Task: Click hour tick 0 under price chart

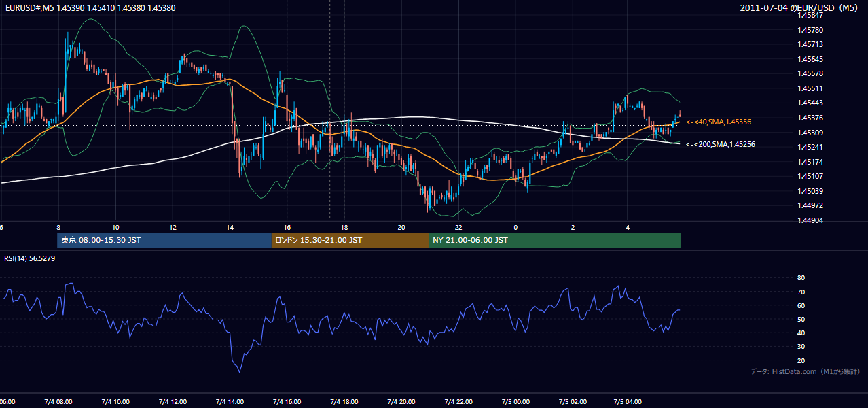Action: (515, 227)
